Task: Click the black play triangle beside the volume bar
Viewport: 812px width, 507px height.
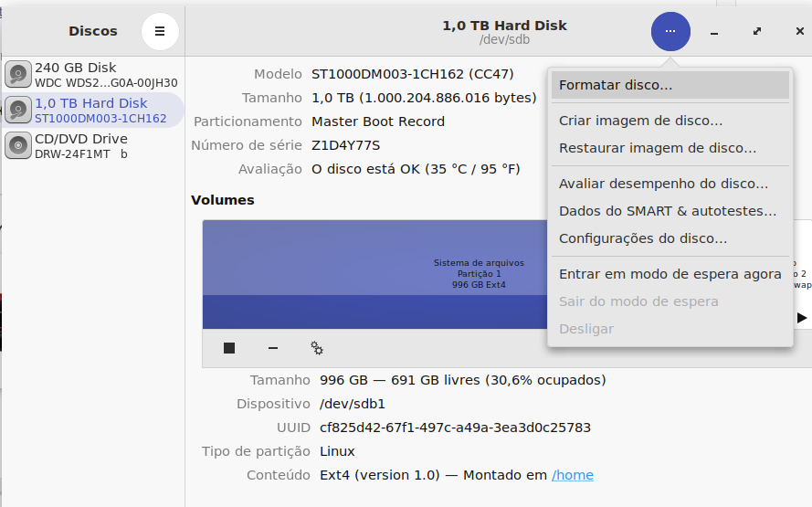Action: (x=802, y=318)
